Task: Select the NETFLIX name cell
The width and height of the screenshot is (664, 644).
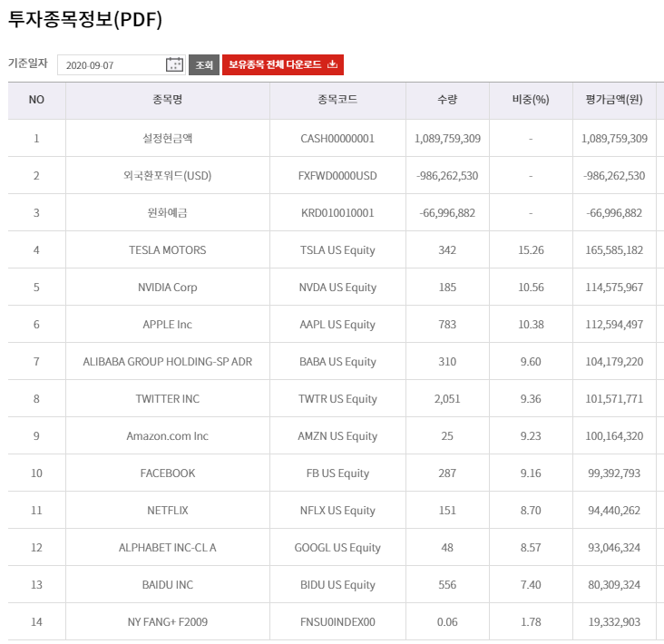Action: point(168,511)
